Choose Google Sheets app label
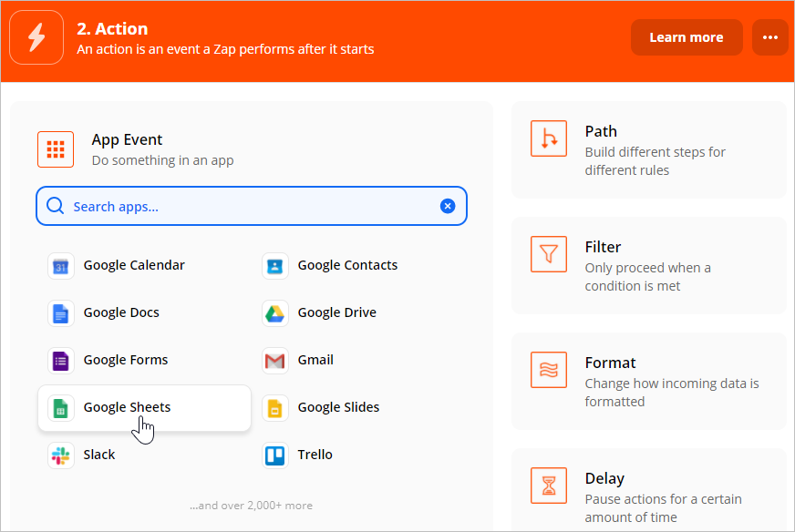This screenshot has height=532, width=795. [128, 407]
